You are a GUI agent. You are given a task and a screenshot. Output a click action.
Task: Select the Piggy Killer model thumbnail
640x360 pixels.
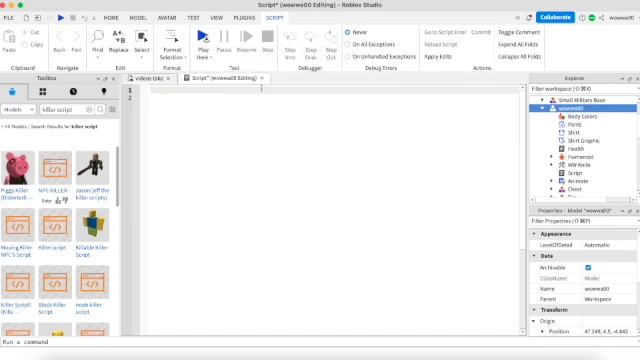[x=18, y=168]
